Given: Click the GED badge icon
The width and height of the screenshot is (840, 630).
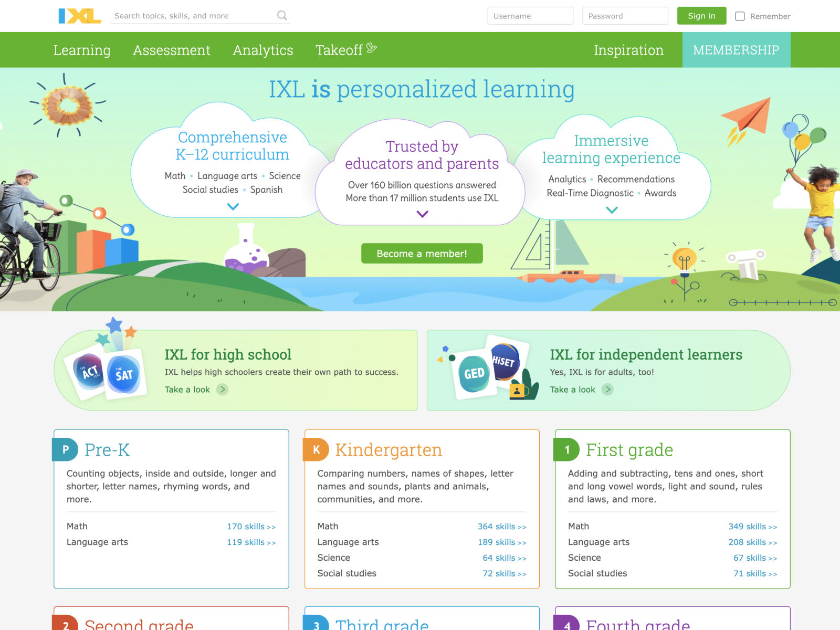Looking at the screenshot, I should click(x=474, y=373).
